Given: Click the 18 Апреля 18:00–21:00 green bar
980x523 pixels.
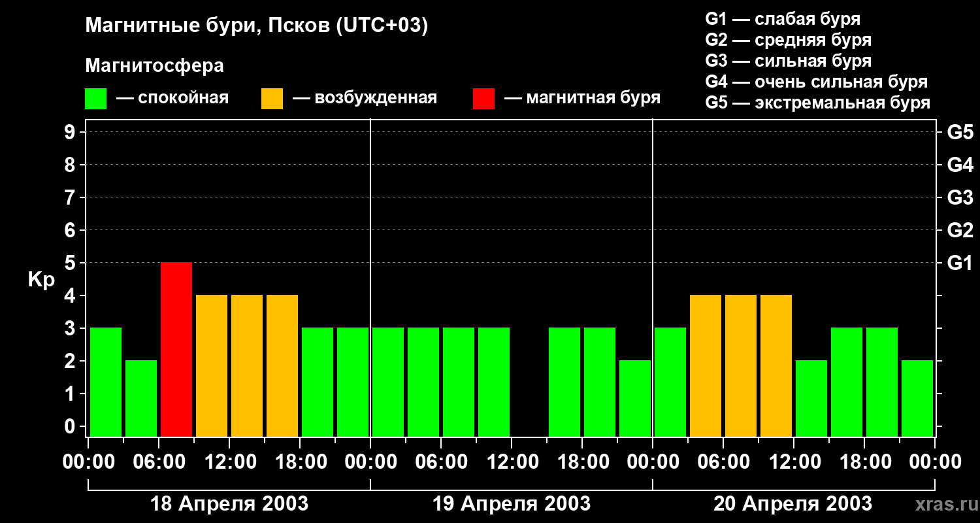Looking at the screenshot, I should coord(318,382).
